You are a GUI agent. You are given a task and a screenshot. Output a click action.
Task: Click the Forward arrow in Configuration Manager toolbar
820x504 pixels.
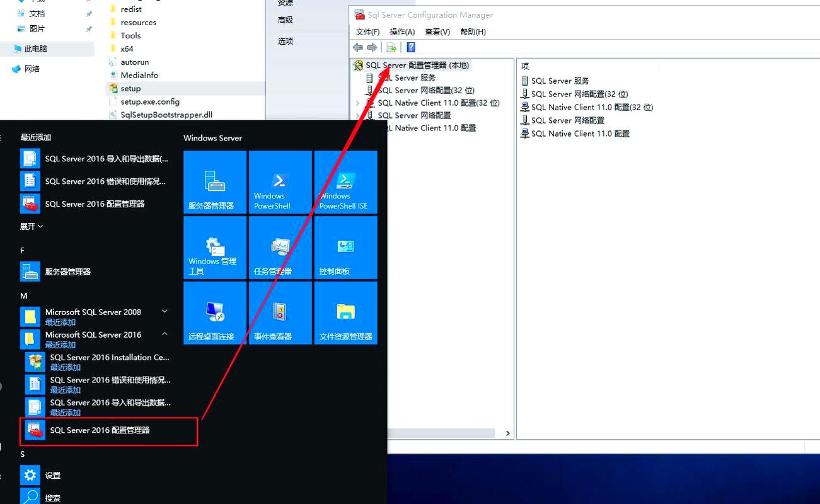372,47
